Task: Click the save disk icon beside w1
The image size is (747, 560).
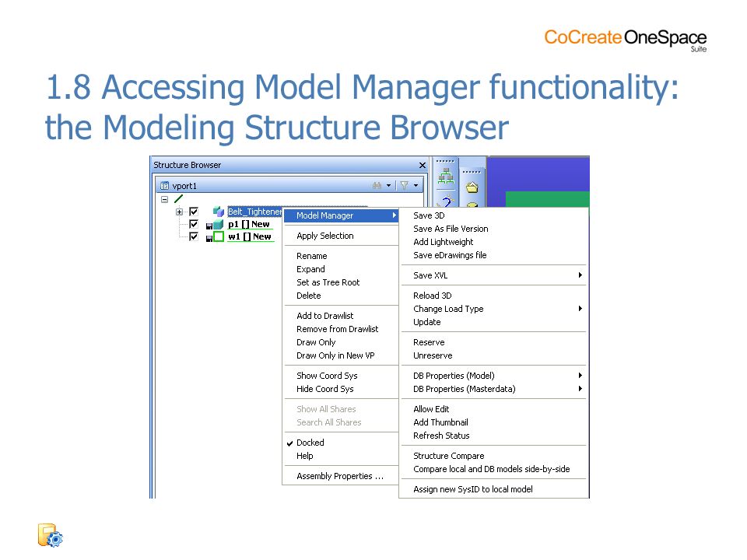Action: (x=209, y=239)
